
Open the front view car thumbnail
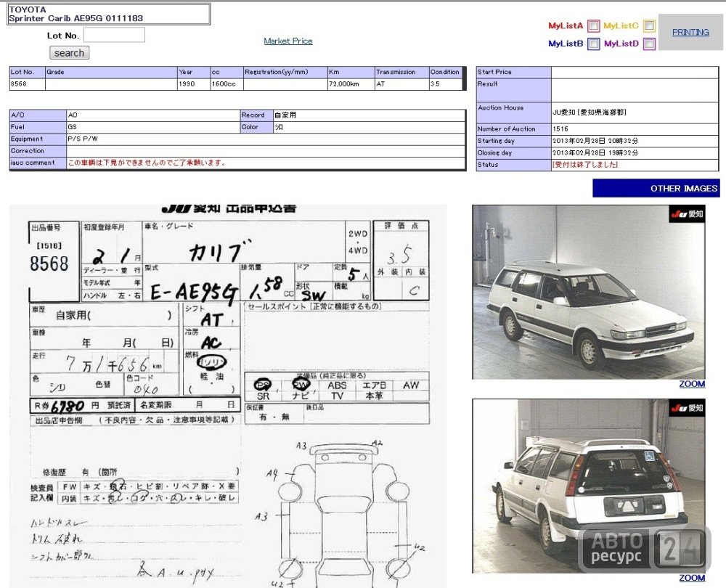tap(589, 292)
